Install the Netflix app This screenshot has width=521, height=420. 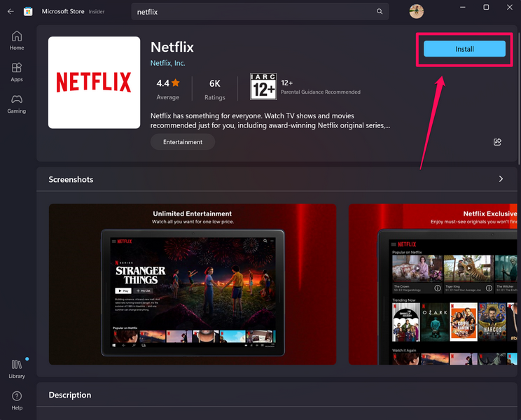(464, 49)
